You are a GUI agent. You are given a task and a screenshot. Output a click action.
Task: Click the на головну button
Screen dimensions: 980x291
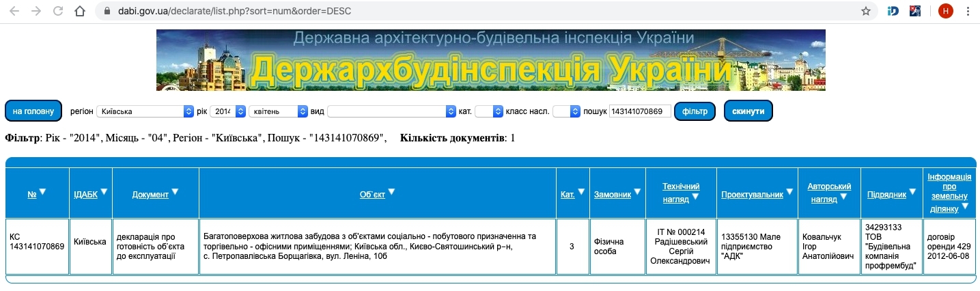coord(33,111)
